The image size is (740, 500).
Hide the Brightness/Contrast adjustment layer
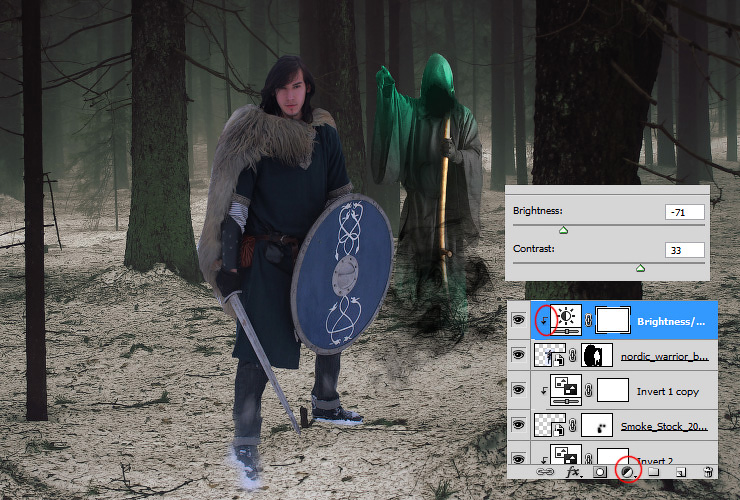(519, 320)
